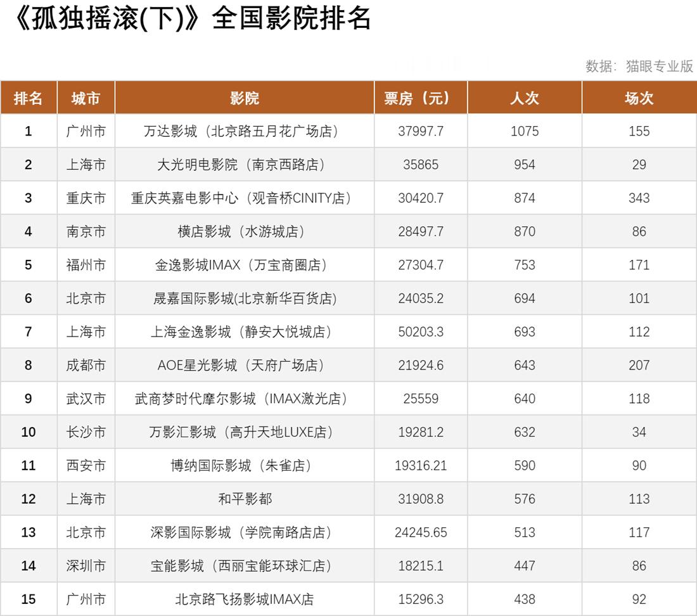Click city cell 成都市
Screen dimensions: 697x616
pyautogui.click(x=86, y=365)
